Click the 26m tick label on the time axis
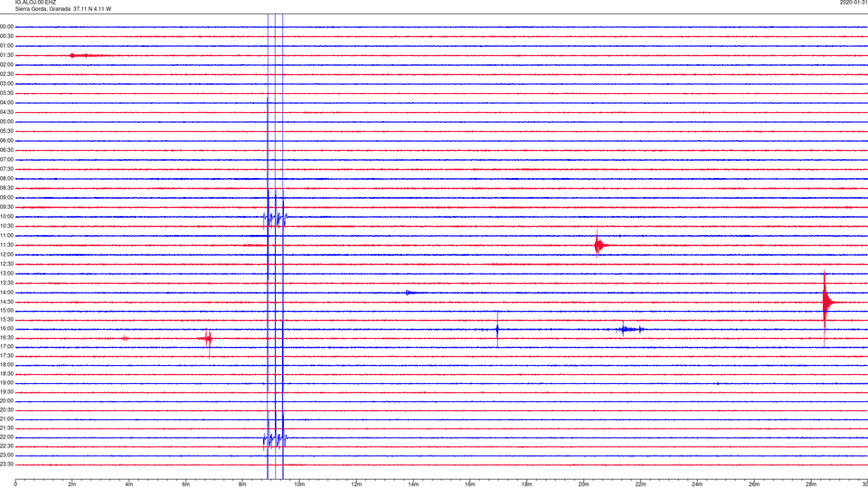 (754, 484)
